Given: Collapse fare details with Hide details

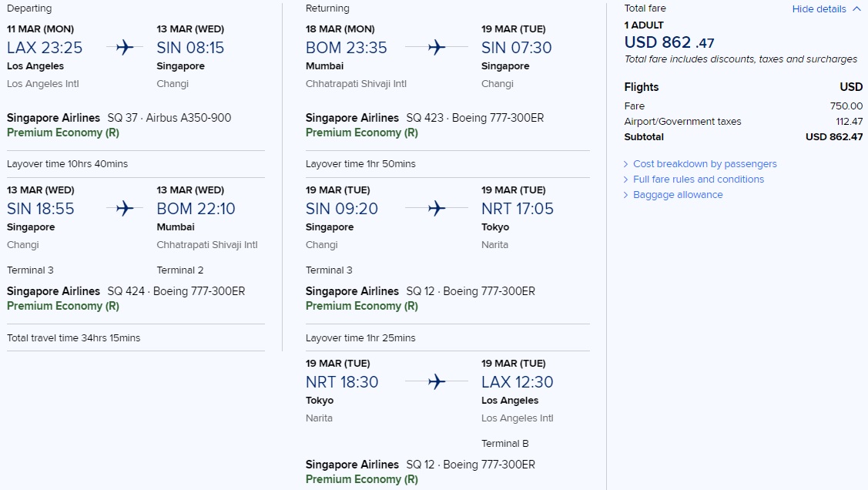Looking at the screenshot, I should click(819, 9).
